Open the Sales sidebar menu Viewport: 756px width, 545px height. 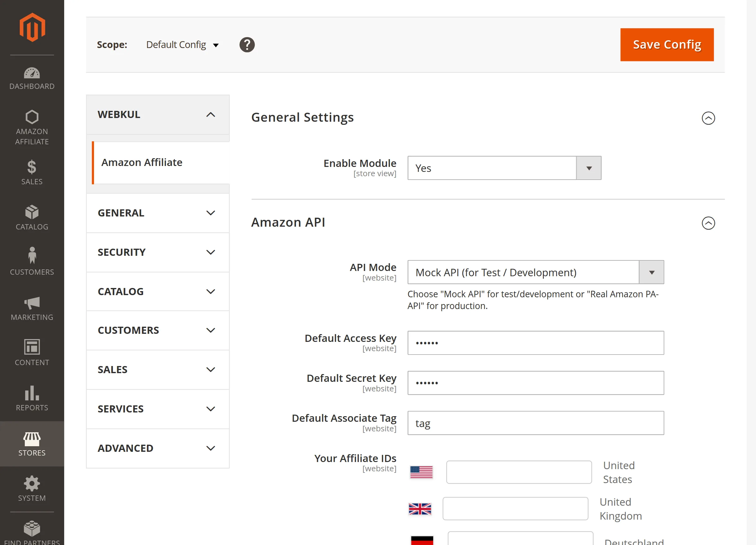click(x=32, y=172)
